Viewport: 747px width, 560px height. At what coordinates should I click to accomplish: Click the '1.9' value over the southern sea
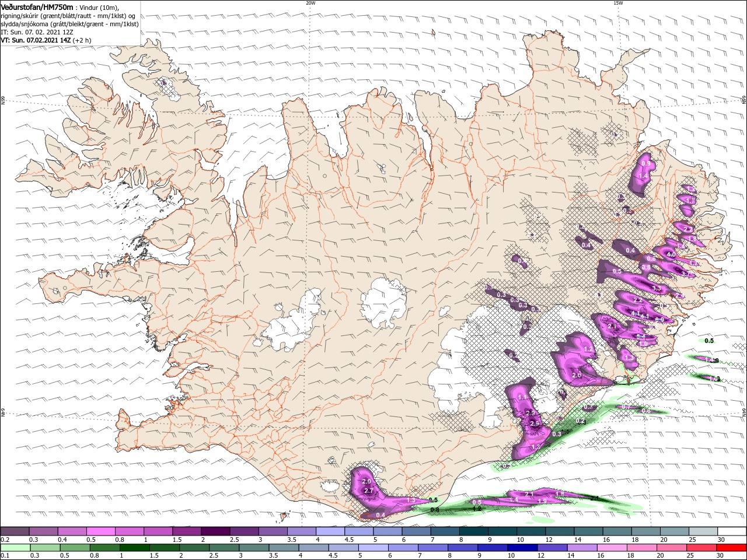tap(542, 501)
